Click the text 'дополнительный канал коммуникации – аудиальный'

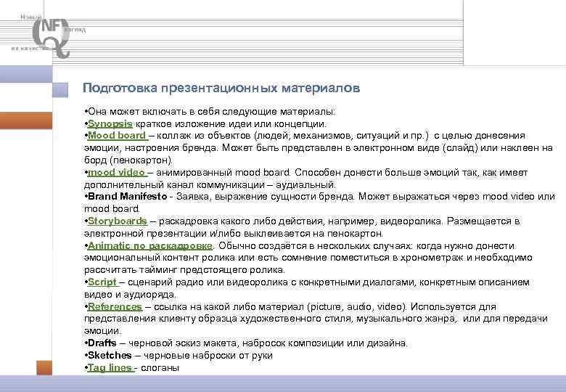[x=210, y=185]
